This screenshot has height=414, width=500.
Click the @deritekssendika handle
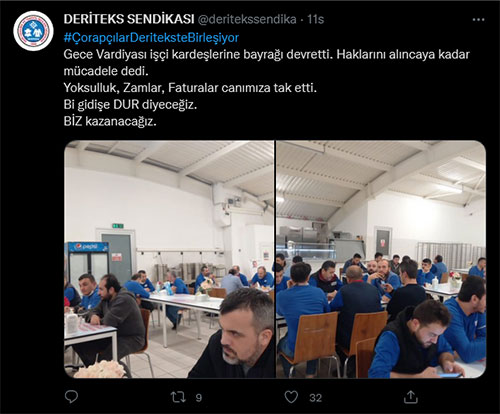[x=247, y=19]
